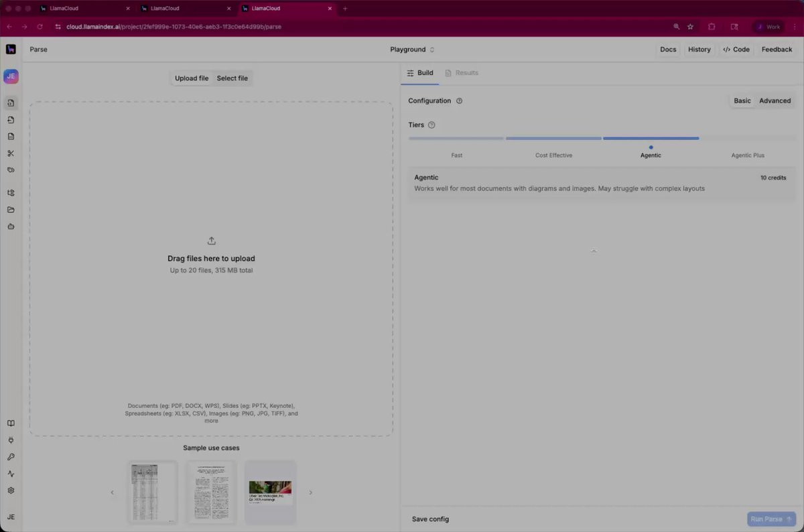This screenshot has width=804, height=532.
Task: Open the folder icon in sidebar
Action: [x=11, y=210]
